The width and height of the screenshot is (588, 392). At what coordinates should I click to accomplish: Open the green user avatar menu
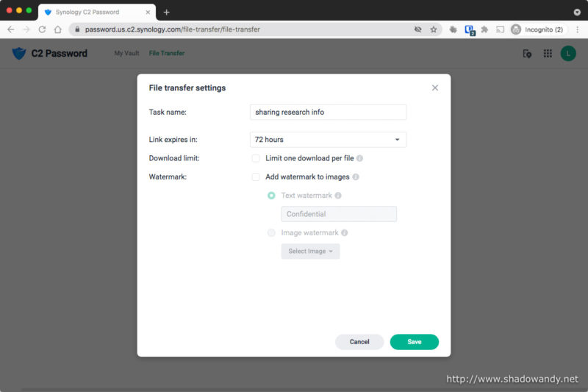pyautogui.click(x=568, y=54)
